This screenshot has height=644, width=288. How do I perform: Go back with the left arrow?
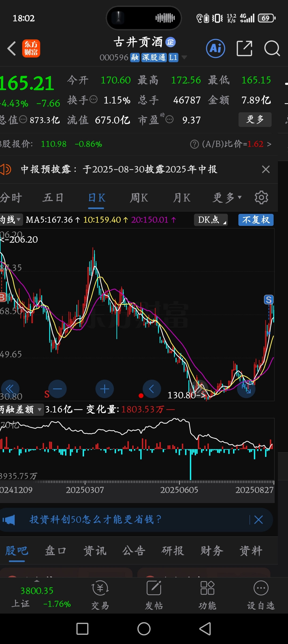(x=12, y=49)
